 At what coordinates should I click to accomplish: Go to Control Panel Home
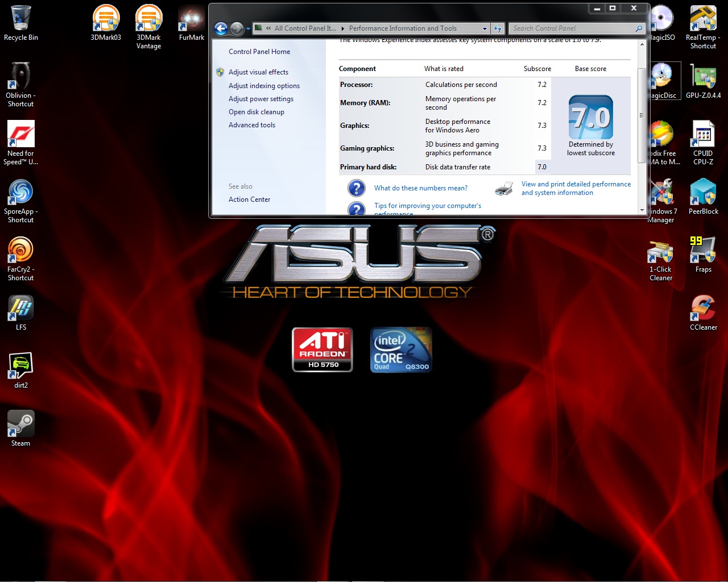pos(259,52)
